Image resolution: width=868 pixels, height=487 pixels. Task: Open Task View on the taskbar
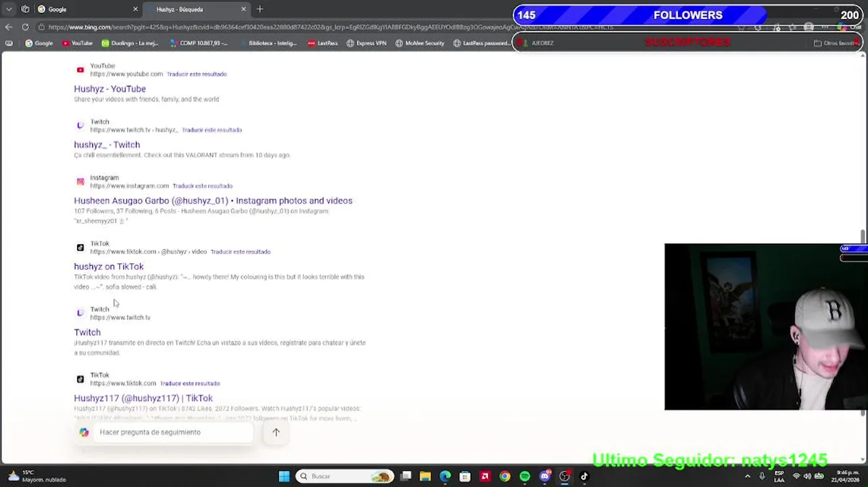tap(406, 476)
